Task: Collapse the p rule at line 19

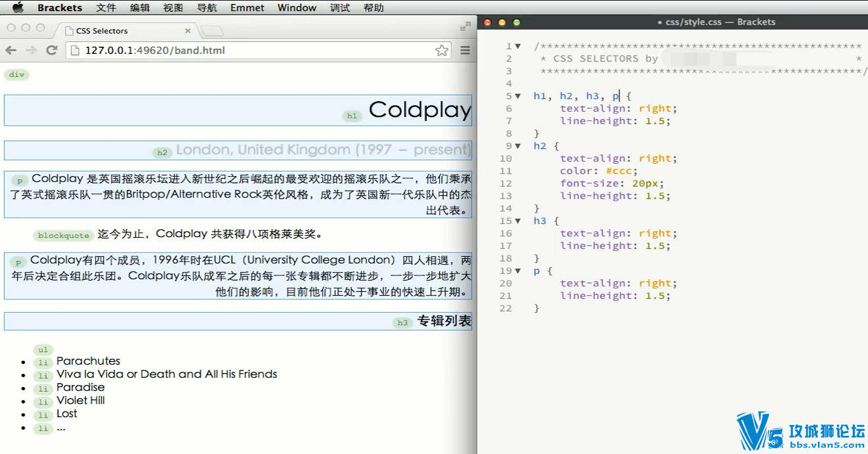Action: pos(518,271)
